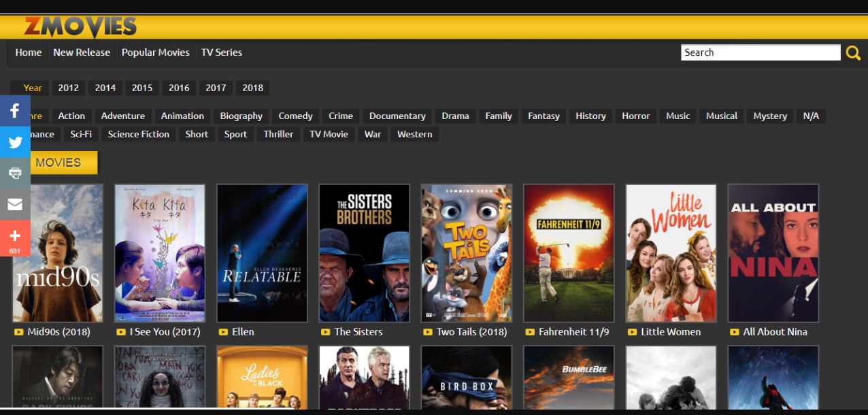Image resolution: width=868 pixels, height=415 pixels.
Task: Open the Email share icon
Action: [14, 204]
